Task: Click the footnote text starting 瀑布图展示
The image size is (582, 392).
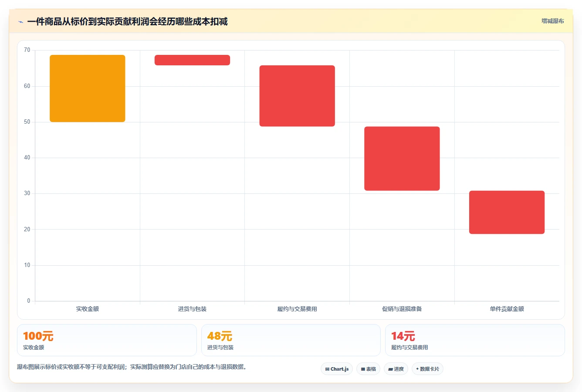Action: 133,367
